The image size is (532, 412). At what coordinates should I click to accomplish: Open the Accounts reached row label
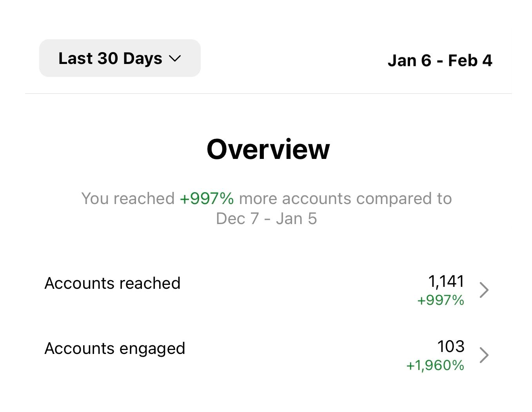tap(113, 283)
